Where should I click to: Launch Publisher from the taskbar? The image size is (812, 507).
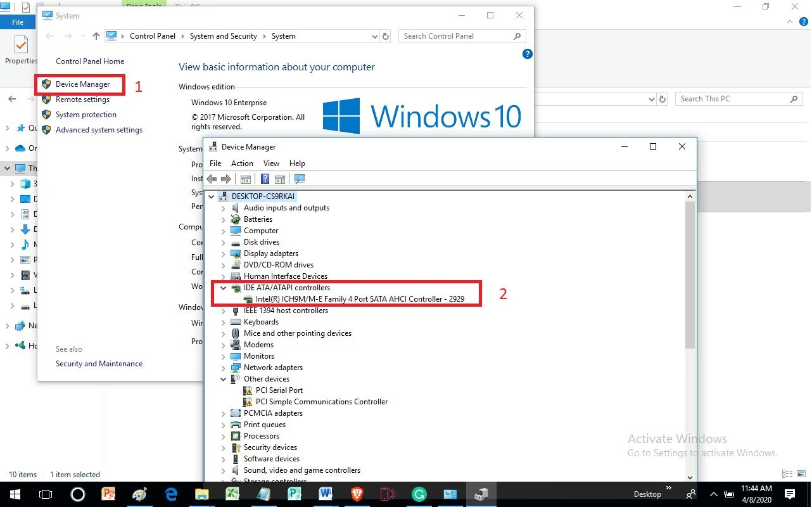295,494
